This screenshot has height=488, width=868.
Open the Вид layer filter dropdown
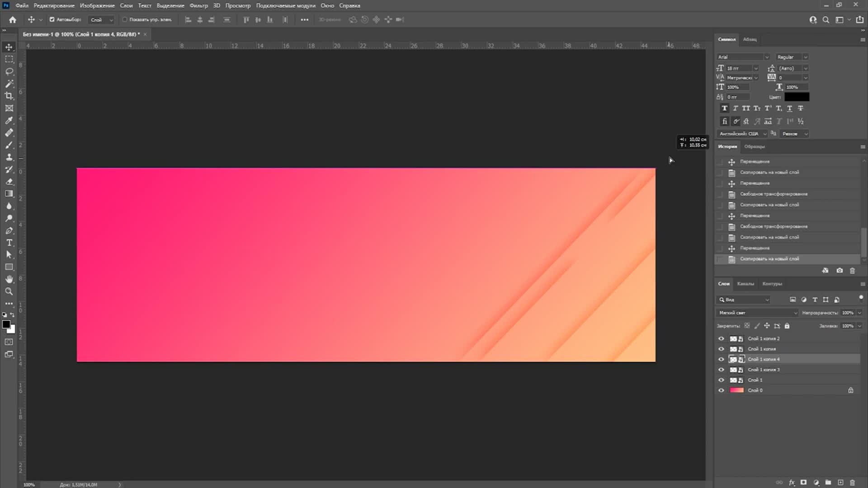[x=744, y=300]
